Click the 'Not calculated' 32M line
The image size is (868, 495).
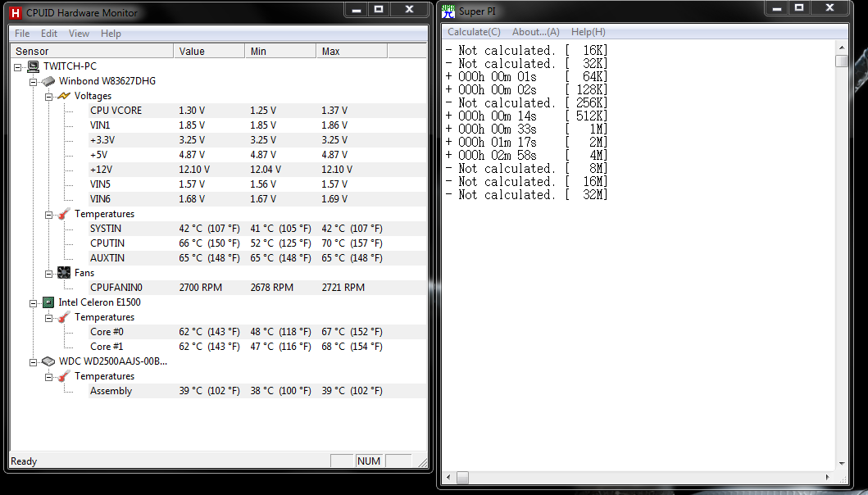pos(526,195)
